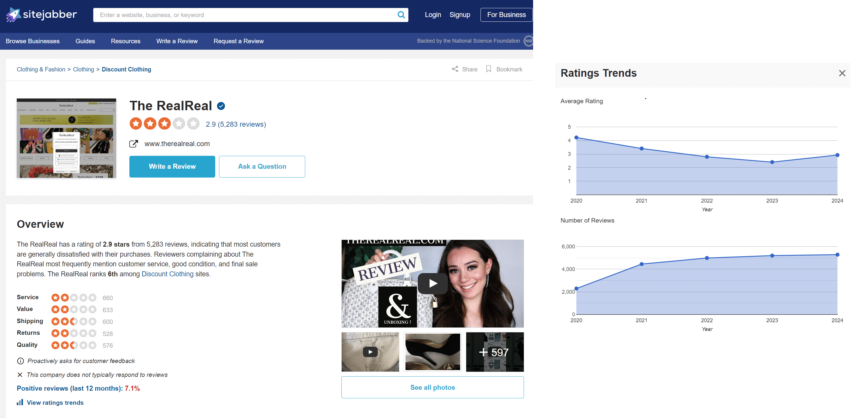This screenshot has width=868, height=418.
Task: Click the overall star rating icons
Action: [164, 124]
